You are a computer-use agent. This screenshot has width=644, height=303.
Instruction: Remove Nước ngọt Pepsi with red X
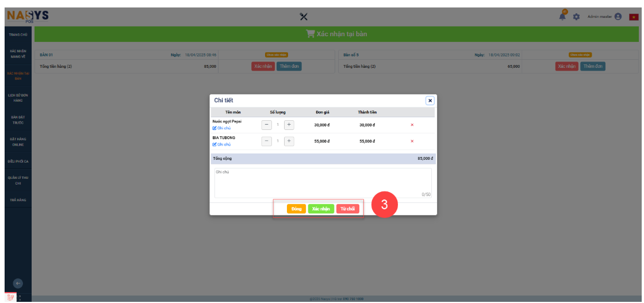click(x=412, y=125)
